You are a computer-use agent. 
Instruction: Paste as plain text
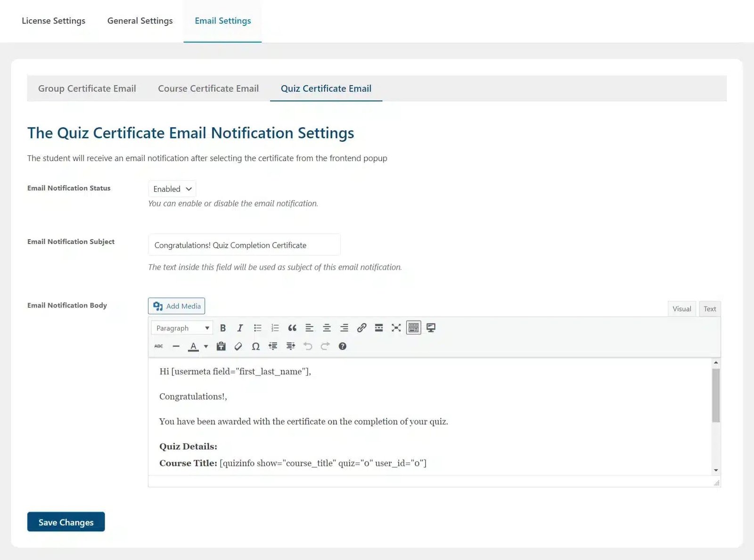click(x=221, y=346)
